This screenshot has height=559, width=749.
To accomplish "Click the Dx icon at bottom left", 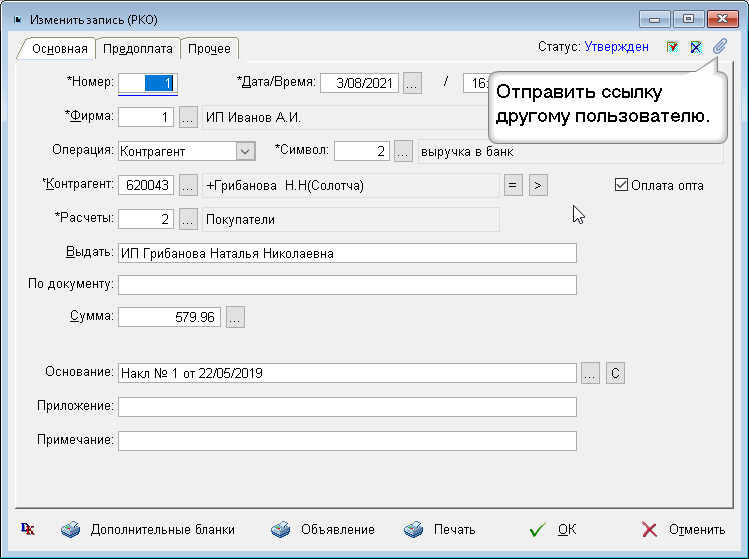I will [27, 529].
